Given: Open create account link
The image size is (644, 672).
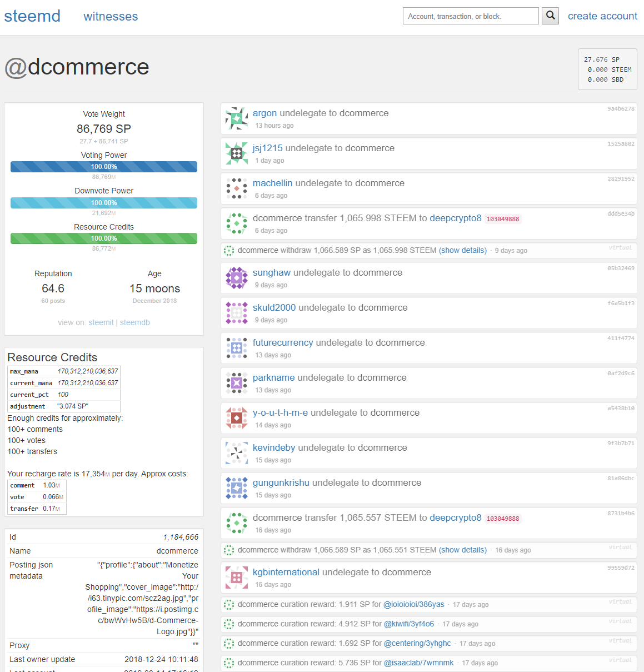Looking at the screenshot, I should 602,16.
